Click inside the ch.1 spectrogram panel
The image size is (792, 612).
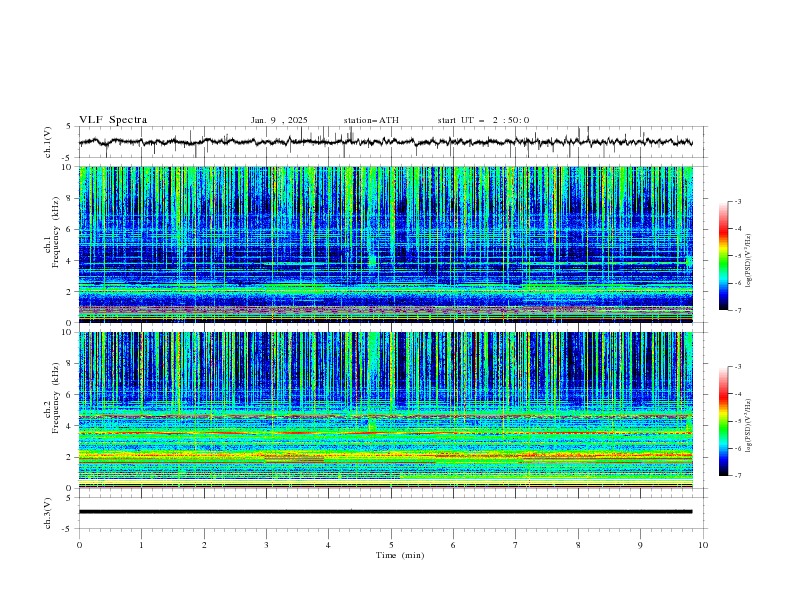(385, 244)
